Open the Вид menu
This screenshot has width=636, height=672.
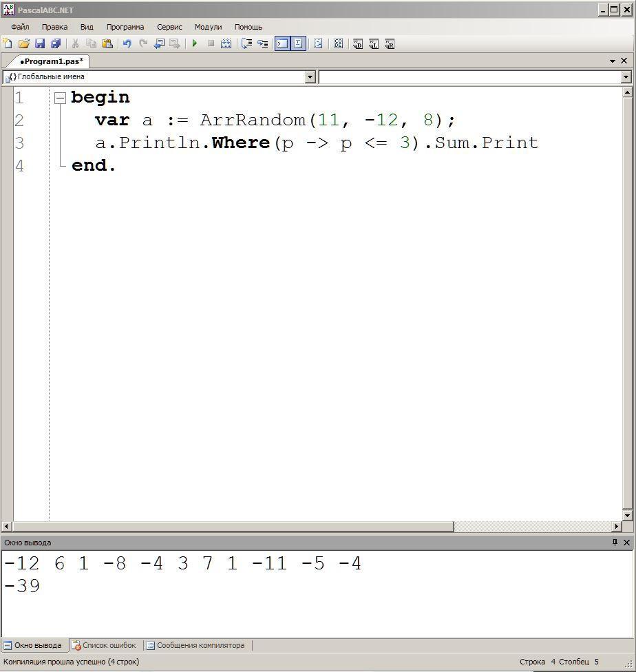(87, 27)
